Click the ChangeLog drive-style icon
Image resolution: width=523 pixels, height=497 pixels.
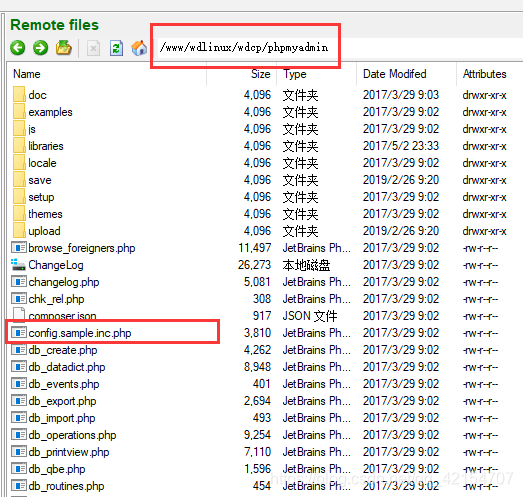click(x=18, y=265)
